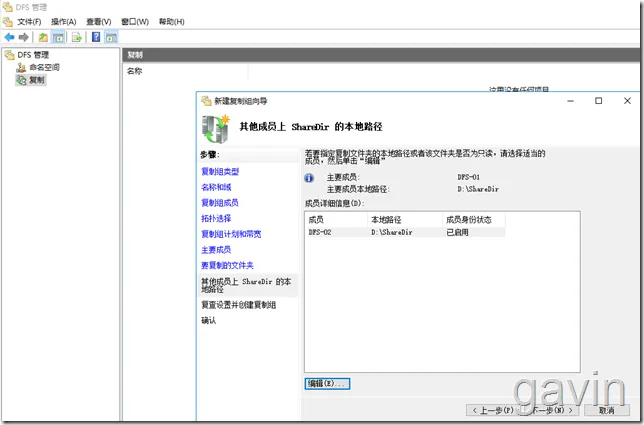Click the 编辑(E)... button

pyautogui.click(x=327, y=384)
